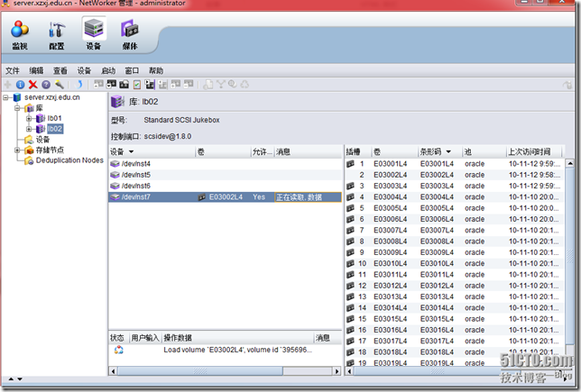Select lb01 in the library tree
Image resolution: width=581 pixels, height=392 pixels.
(x=54, y=118)
